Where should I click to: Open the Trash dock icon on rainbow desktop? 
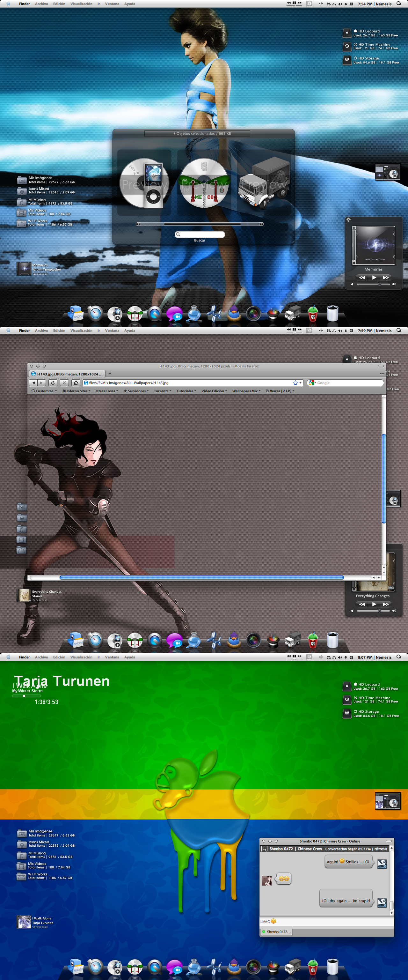[332, 967]
